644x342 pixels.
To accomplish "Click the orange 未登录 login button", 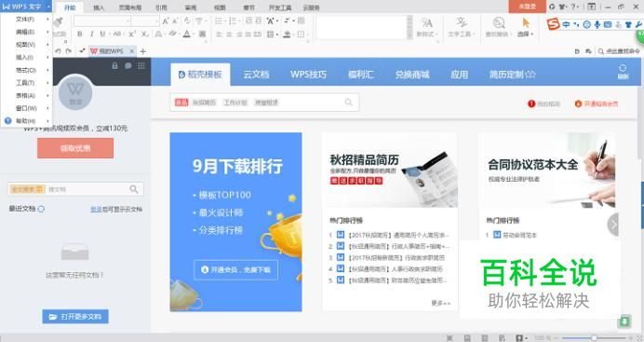I will pyautogui.click(x=528, y=7).
